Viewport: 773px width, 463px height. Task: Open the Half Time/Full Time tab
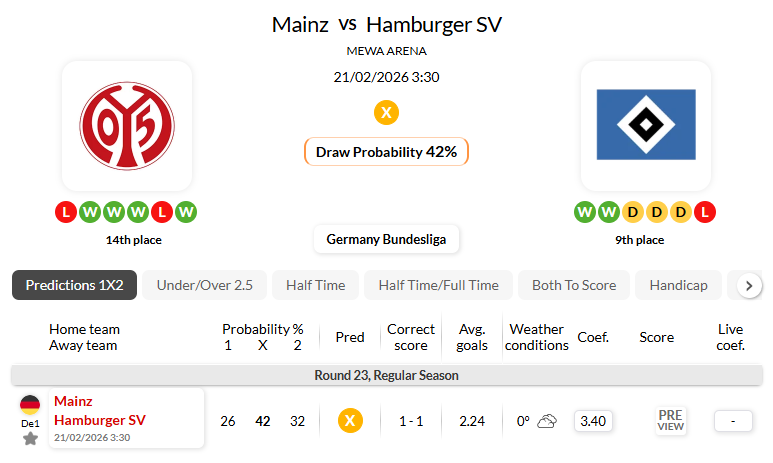(438, 285)
